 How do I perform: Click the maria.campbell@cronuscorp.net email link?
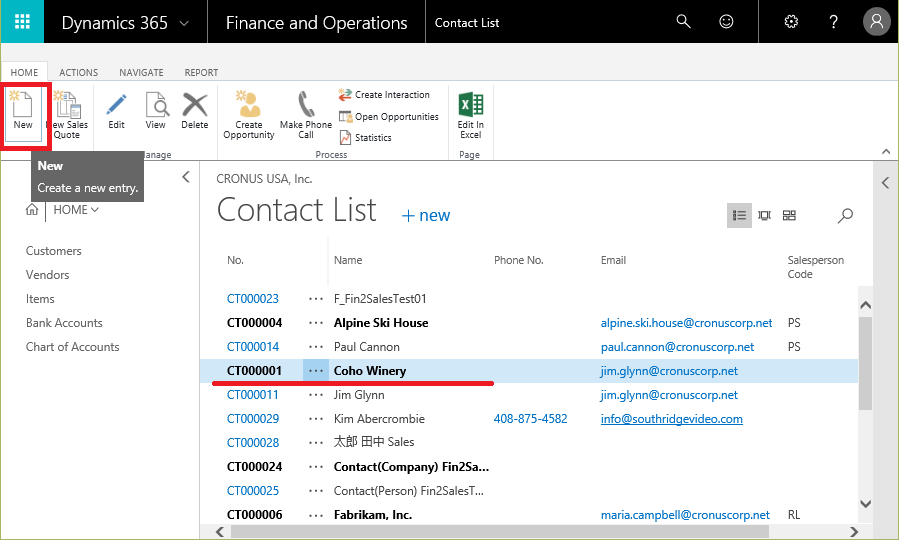point(685,515)
